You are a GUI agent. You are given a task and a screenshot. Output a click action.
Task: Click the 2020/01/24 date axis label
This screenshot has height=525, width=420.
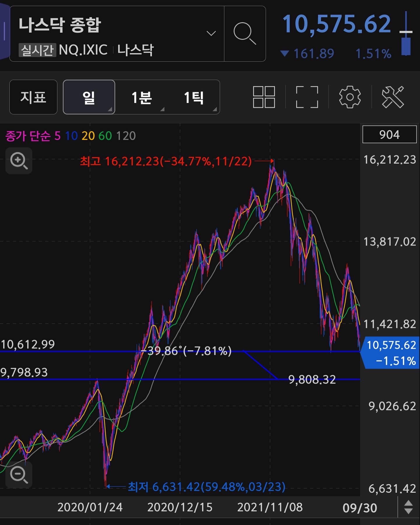point(90,507)
